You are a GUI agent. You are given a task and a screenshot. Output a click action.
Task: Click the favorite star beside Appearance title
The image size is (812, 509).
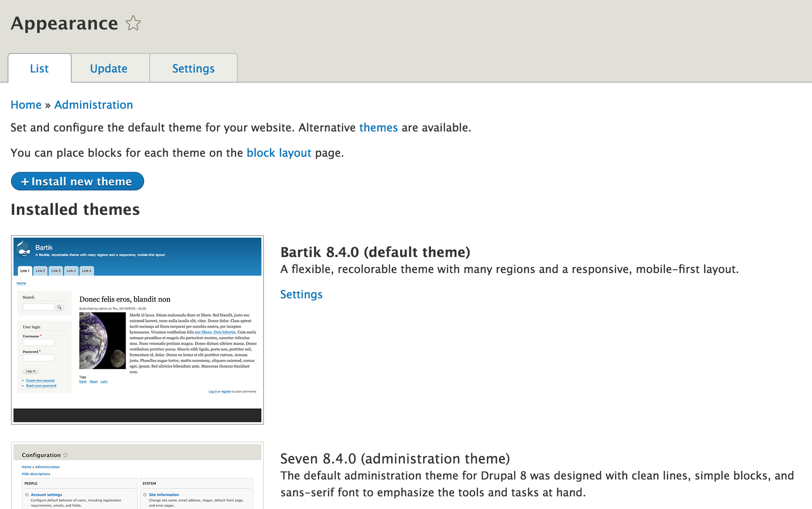click(133, 23)
